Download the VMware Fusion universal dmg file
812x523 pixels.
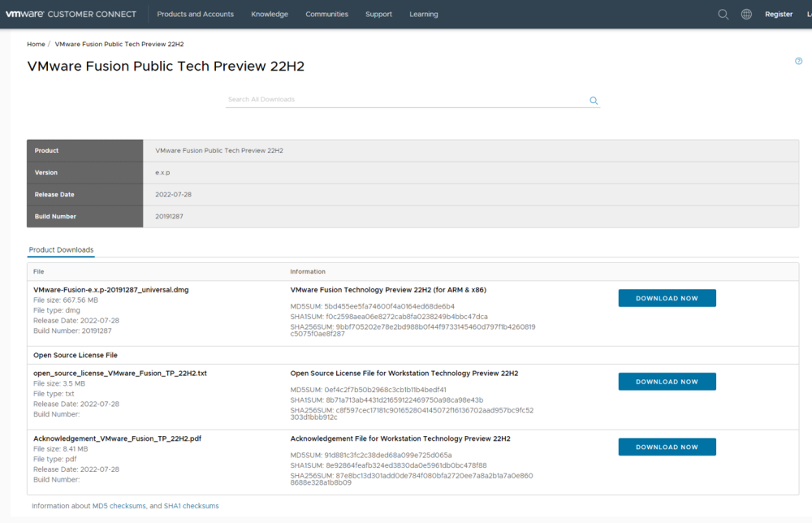point(667,298)
